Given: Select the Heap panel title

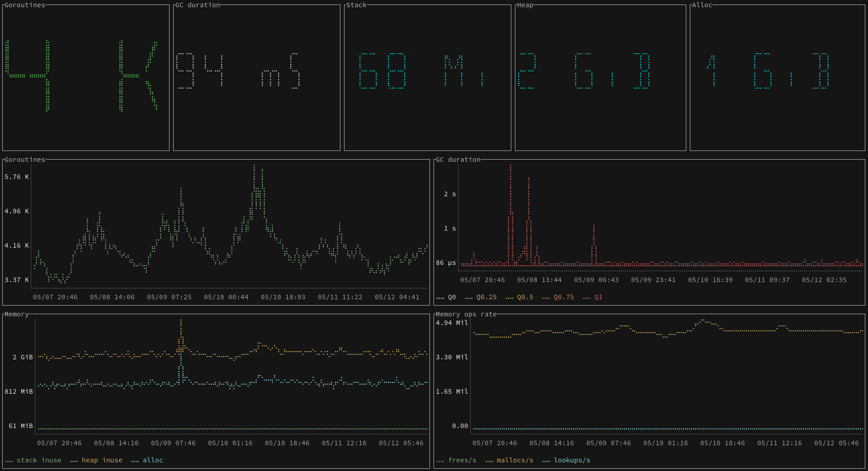Looking at the screenshot, I should tap(525, 5).
